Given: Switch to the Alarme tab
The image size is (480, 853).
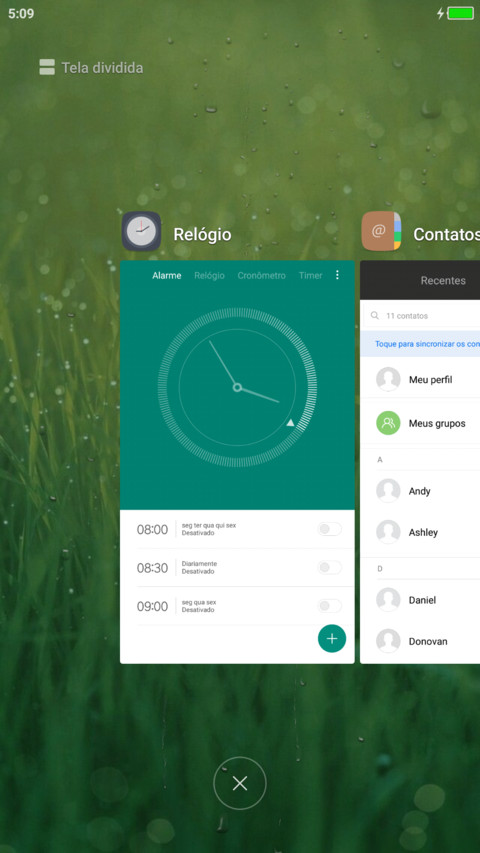Looking at the screenshot, I should tap(167, 275).
